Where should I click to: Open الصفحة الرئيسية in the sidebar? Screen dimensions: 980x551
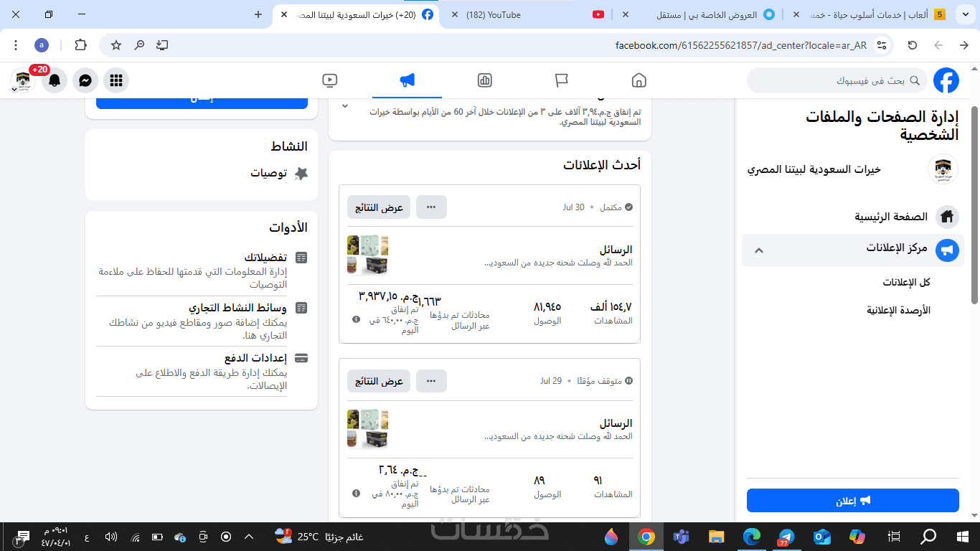(x=853, y=217)
